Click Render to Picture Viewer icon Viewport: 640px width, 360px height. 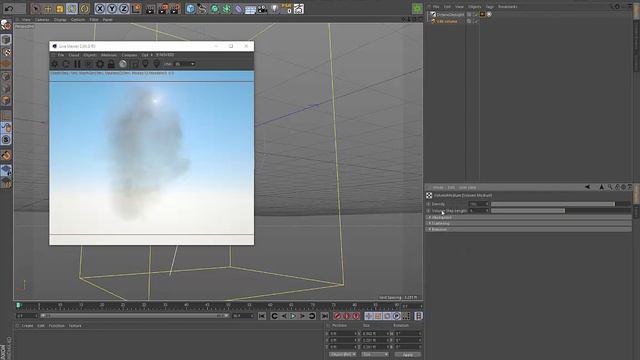pyautogui.click(x=163, y=9)
